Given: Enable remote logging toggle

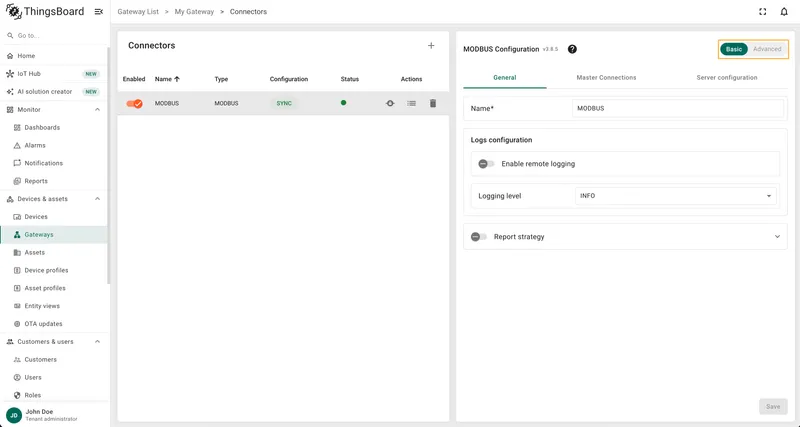Looking at the screenshot, I should click(486, 164).
